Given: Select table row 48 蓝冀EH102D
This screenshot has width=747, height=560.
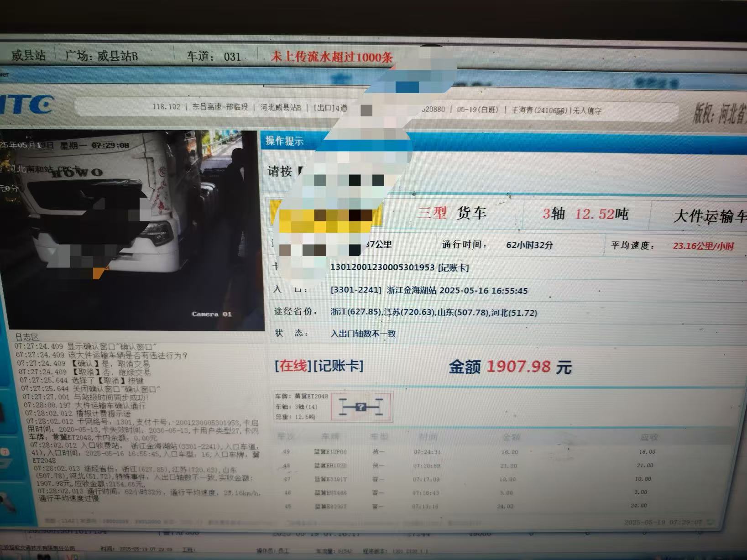Looking at the screenshot, I should 502,466.
